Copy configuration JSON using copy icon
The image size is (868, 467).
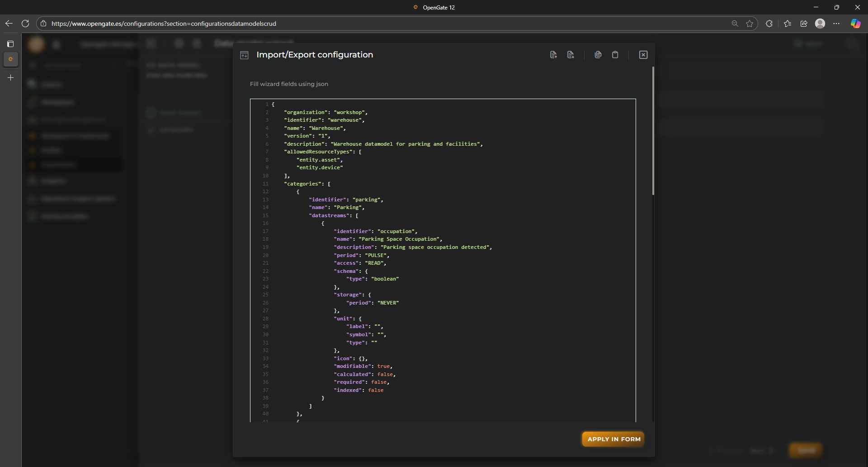click(598, 55)
